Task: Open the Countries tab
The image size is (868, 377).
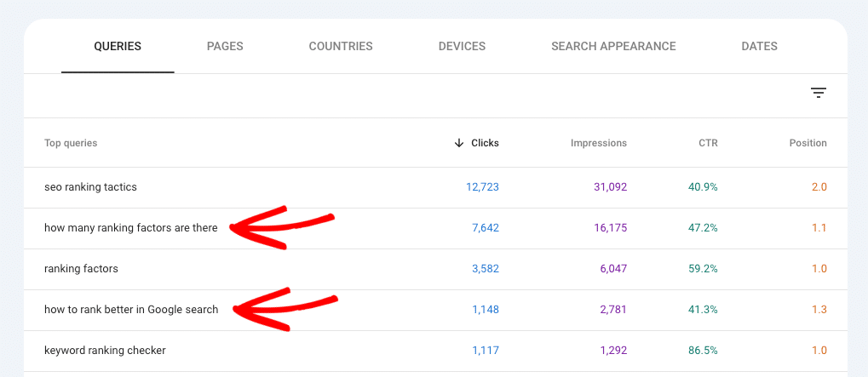Action: tap(341, 47)
